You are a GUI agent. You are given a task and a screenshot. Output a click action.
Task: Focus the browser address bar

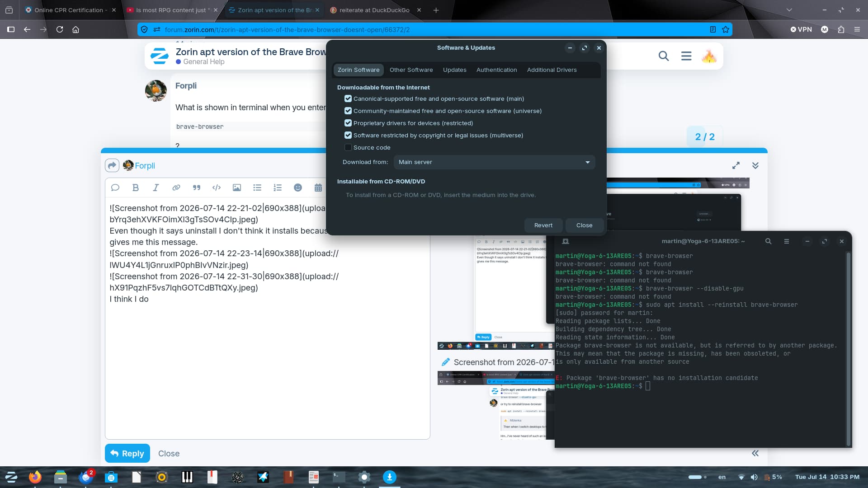point(434,29)
